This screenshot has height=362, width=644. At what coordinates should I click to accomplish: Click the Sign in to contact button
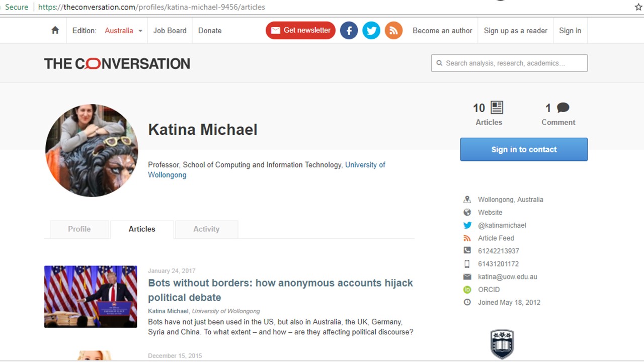pos(524,149)
